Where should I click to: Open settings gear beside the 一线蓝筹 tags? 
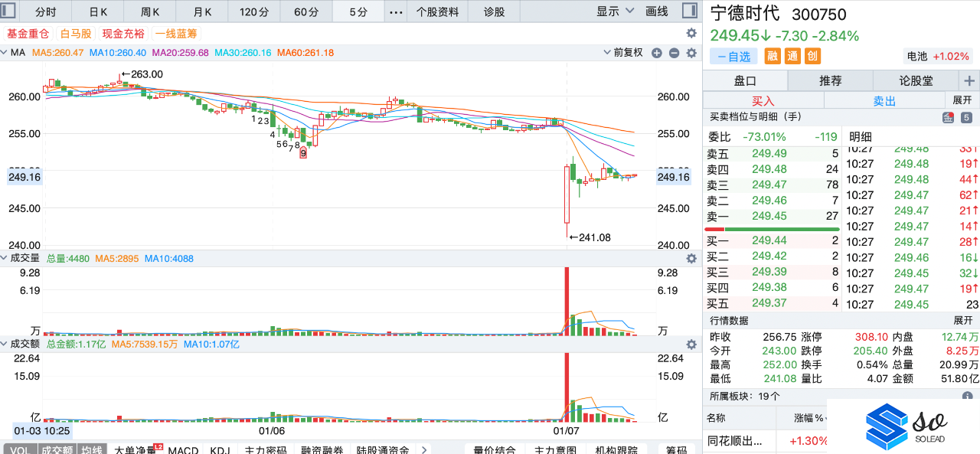click(691, 34)
